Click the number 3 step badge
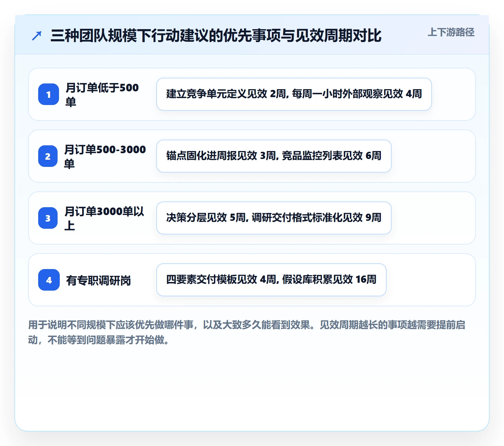Image resolution: width=504 pixels, height=446 pixels. pos(48,218)
